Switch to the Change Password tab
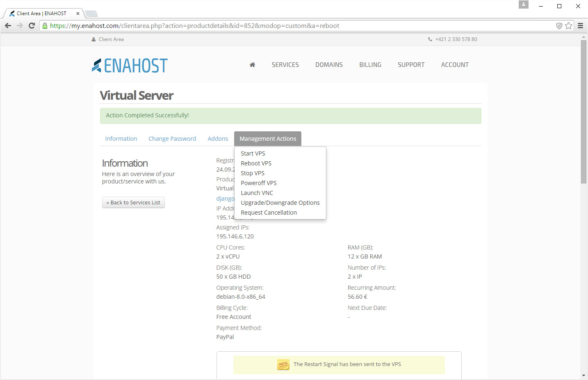The height and width of the screenshot is (380, 588). coord(172,139)
